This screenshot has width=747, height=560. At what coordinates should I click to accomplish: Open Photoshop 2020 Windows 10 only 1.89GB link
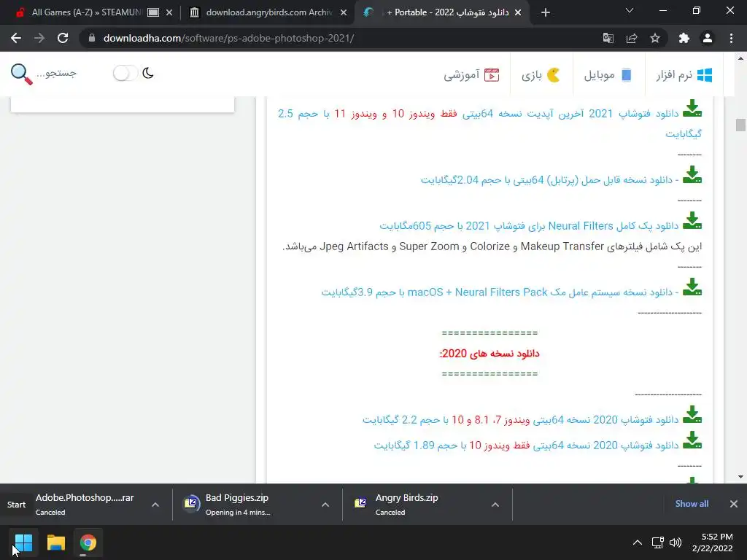(x=526, y=446)
